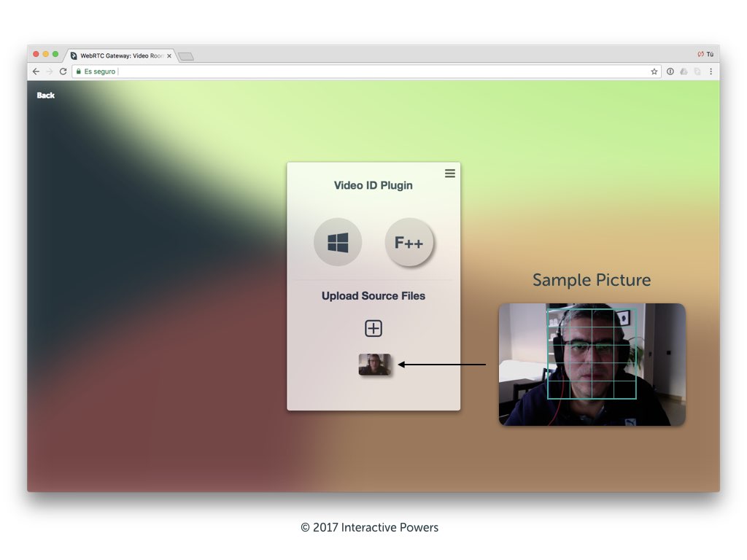Select the F++ round button
Image resolution: width=747 pixels, height=560 pixels.
click(409, 242)
